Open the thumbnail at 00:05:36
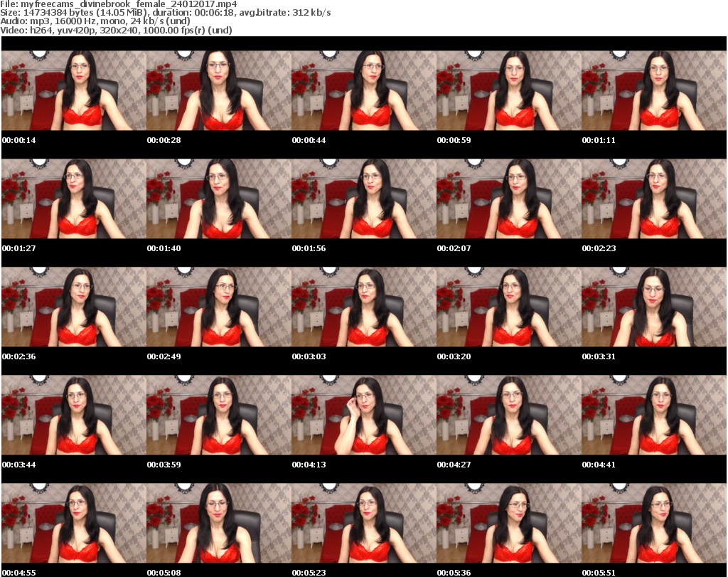 (x=508, y=523)
